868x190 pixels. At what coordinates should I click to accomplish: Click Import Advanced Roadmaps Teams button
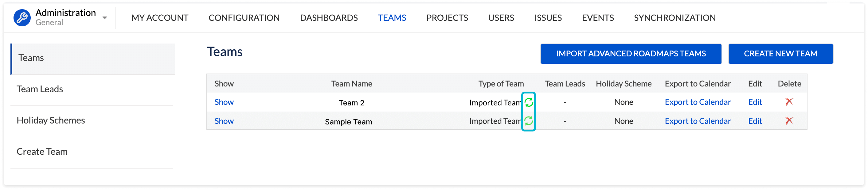pyautogui.click(x=631, y=54)
